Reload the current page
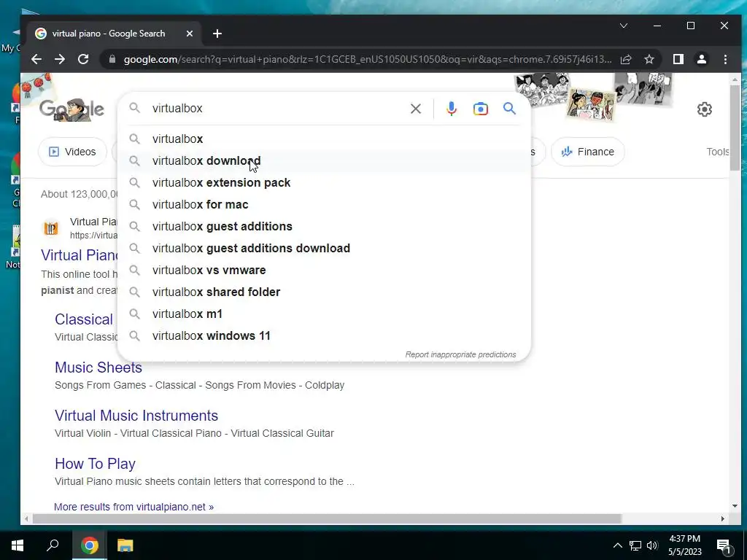Image resolution: width=747 pixels, height=560 pixels. coord(83,59)
